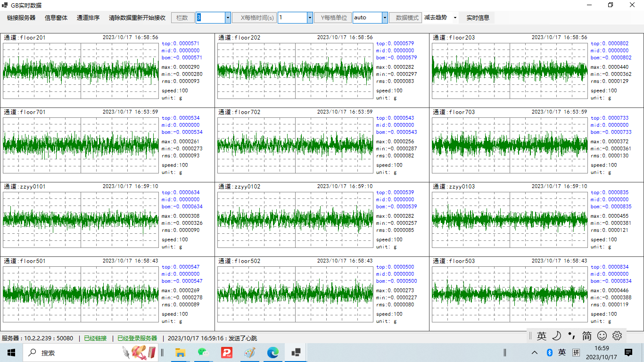Image resolution: width=644 pixels, height=362 pixels.
Task: Click the 栏数 button
Action: point(182,18)
